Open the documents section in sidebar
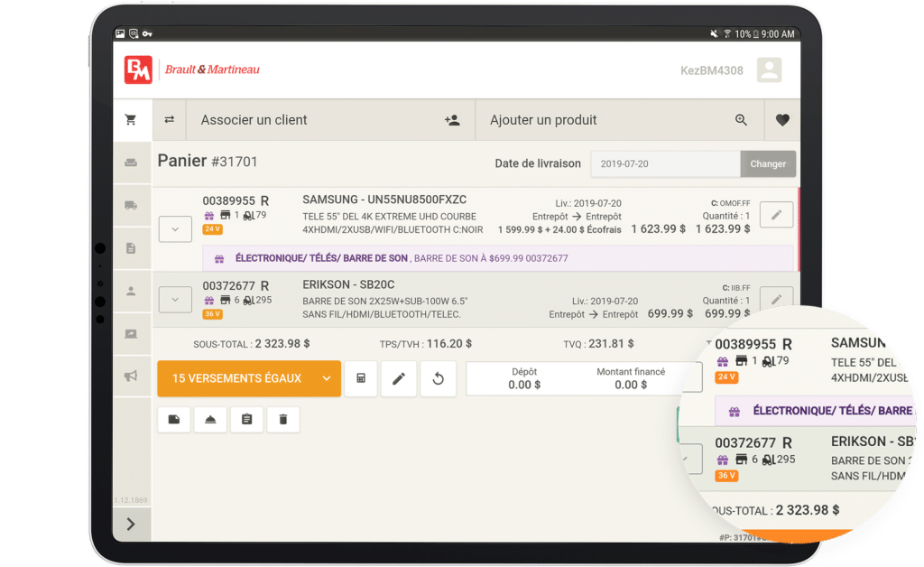924x567 pixels. (x=131, y=248)
